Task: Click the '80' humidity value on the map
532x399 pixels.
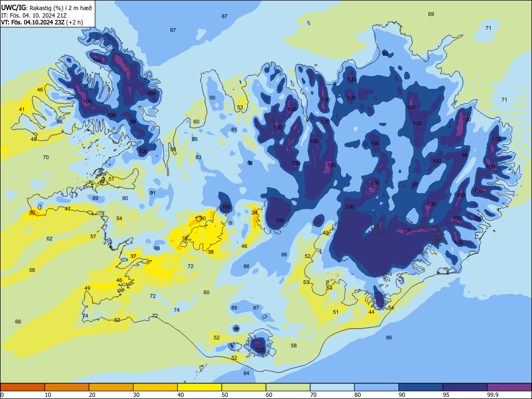Action: 125,198
